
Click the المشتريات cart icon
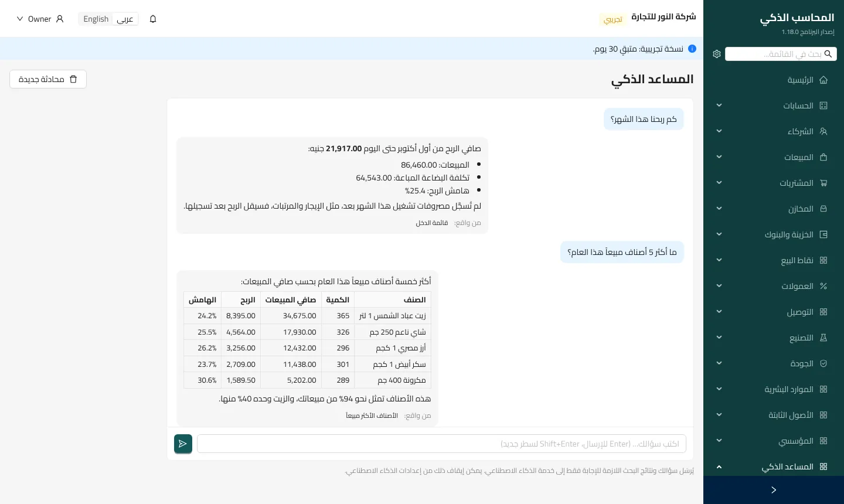[823, 183]
